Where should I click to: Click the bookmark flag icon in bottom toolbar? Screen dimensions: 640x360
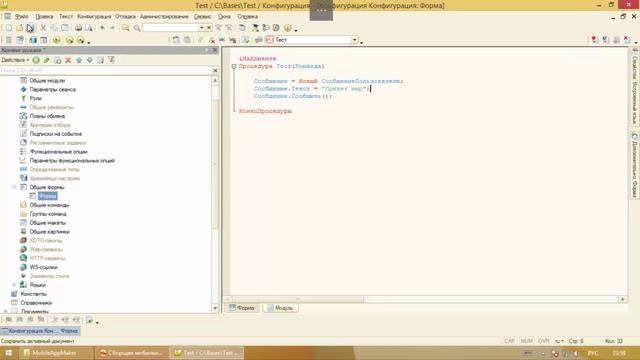click(x=9, y=320)
